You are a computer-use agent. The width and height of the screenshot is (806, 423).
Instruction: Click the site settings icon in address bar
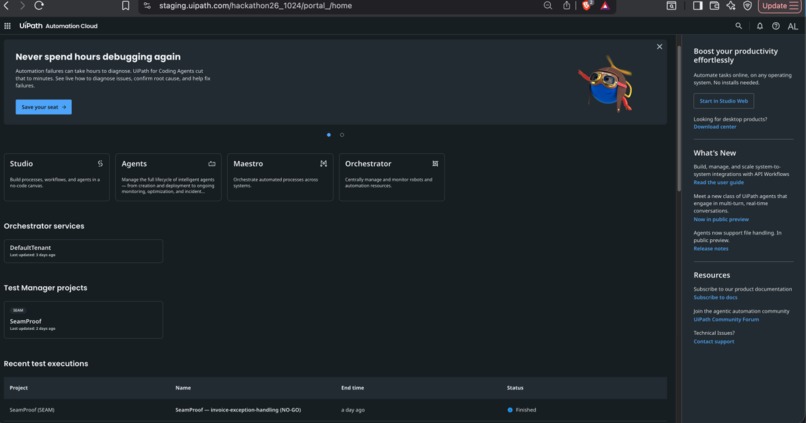(147, 6)
